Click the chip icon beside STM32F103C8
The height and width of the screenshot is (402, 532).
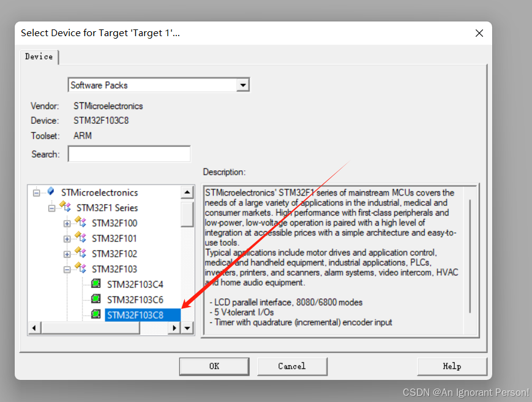pyautogui.click(x=96, y=314)
